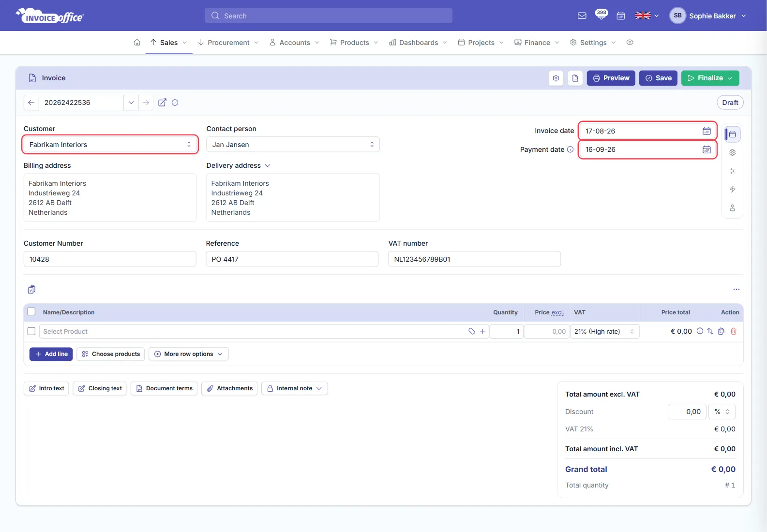
Task: Click the Reference field PO 4417
Action: click(x=292, y=259)
